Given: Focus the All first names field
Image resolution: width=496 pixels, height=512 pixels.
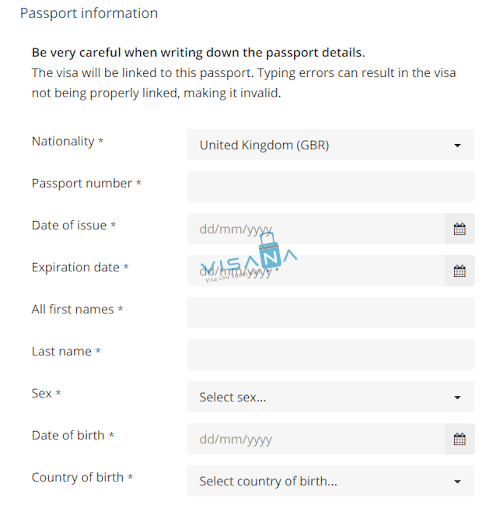Looking at the screenshot, I should (331, 313).
